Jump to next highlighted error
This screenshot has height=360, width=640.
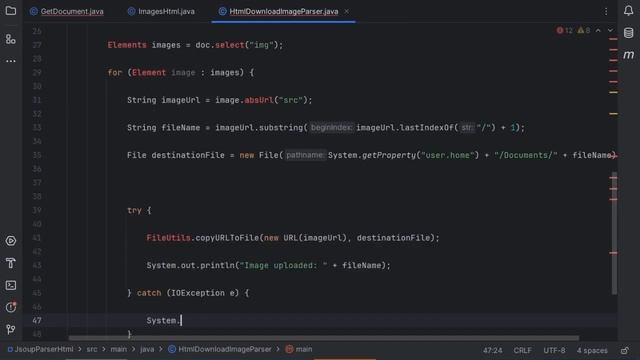click(x=610, y=31)
